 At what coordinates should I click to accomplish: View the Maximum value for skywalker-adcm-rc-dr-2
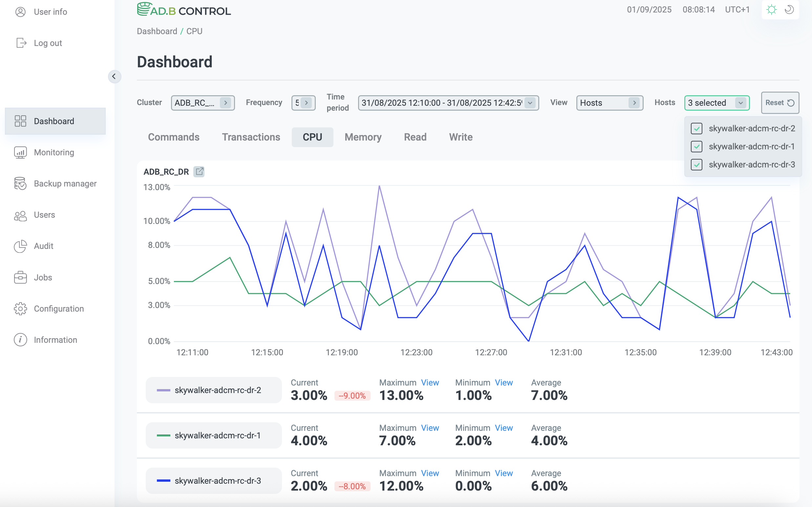(x=430, y=383)
